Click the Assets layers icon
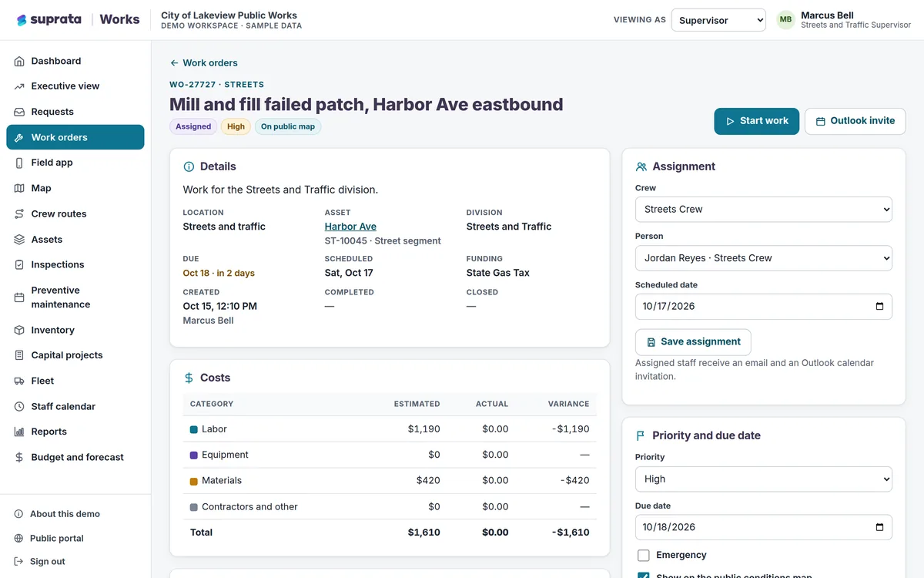Screen dimensions: 924x578 point(19,240)
